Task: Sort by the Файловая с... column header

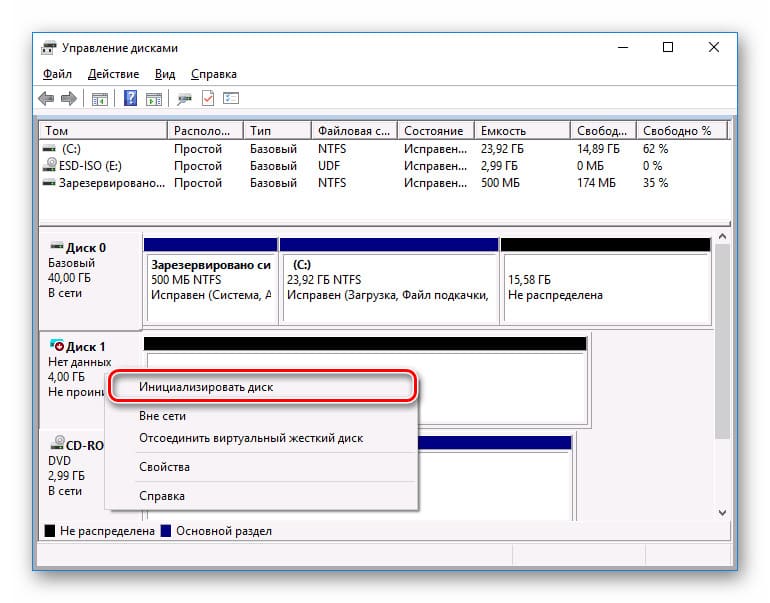Action: pyautogui.click(x=355, y=131)
